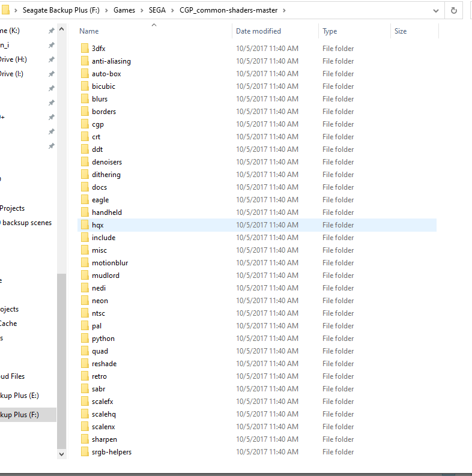Select Backup Plus (E:) in navigation pane
The width and height of the screenshot is (472, 476).
(19, 396)
